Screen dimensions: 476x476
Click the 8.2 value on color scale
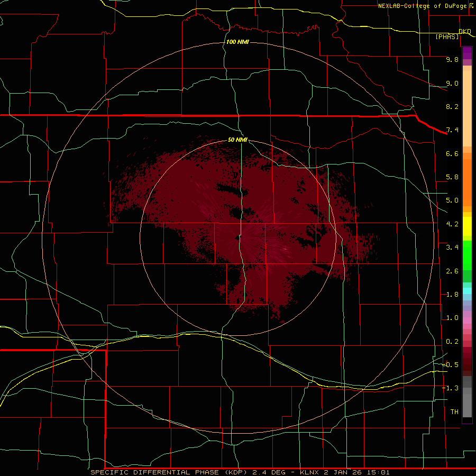point(452,106)
